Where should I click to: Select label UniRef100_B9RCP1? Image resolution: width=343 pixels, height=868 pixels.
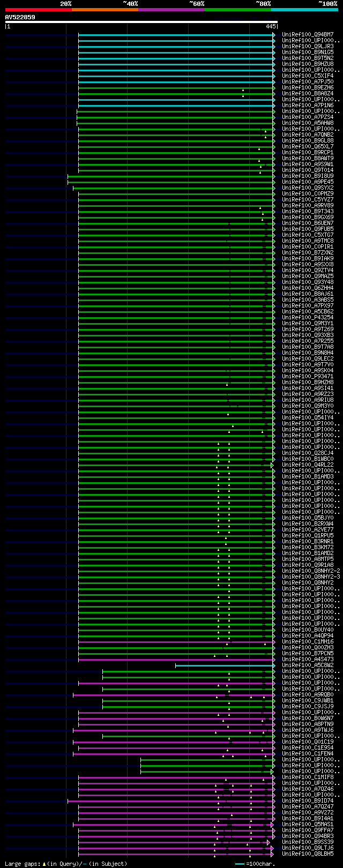click(x=308, y=153)
